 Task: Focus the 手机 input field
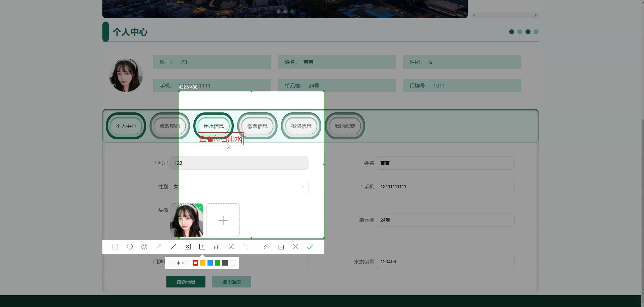tap(445, 186)
